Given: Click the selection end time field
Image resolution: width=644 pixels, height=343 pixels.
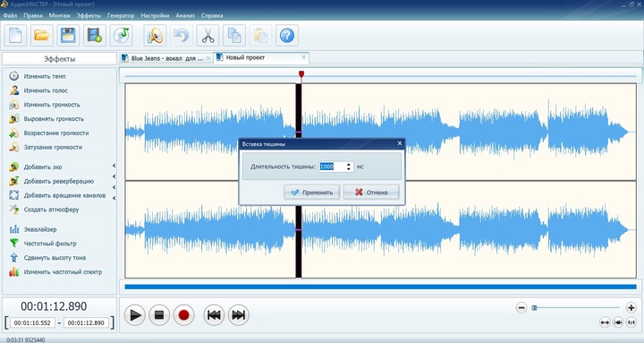Looking at the screenshot, I should (x=86, y=322).
